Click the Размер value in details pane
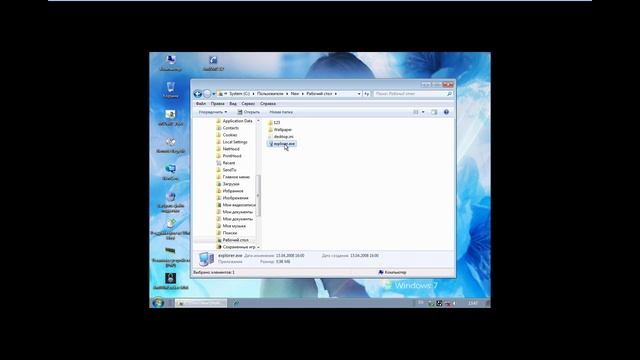The width and height of the screenshot is (640, 360). pyautogui.click(x=283, y=262)
